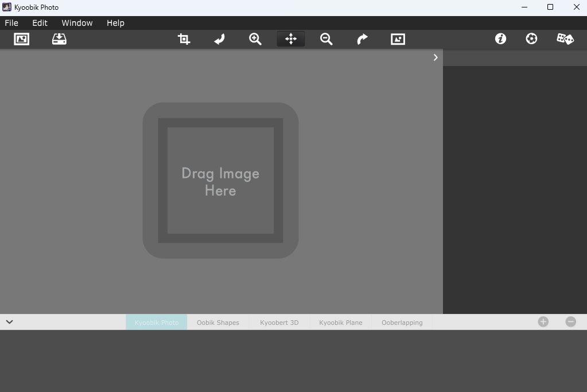Click the fit image to window icon
This screenshot has width=587, height=392.
(398, 39)
